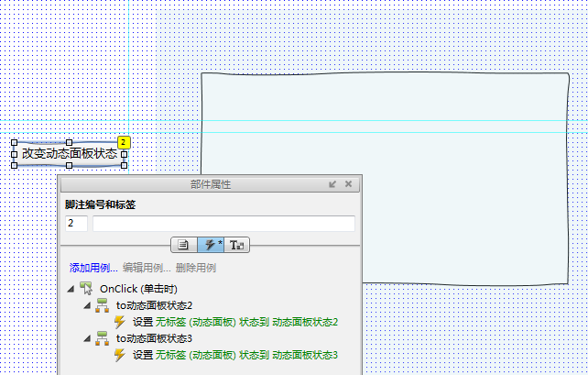Click the case icon beside to动态面板状态2
588x375 pixels.
click(102, 305)
